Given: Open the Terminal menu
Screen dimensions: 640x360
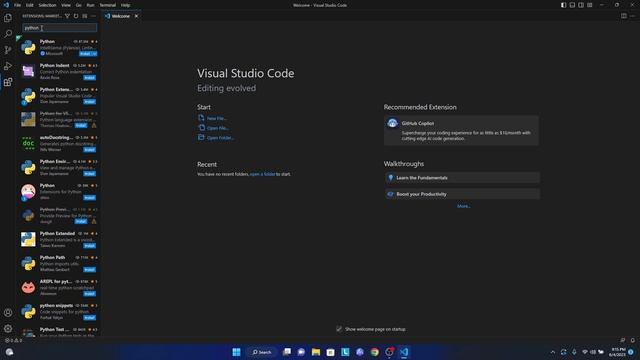Looking at the screenshot, I should (108, 5).
